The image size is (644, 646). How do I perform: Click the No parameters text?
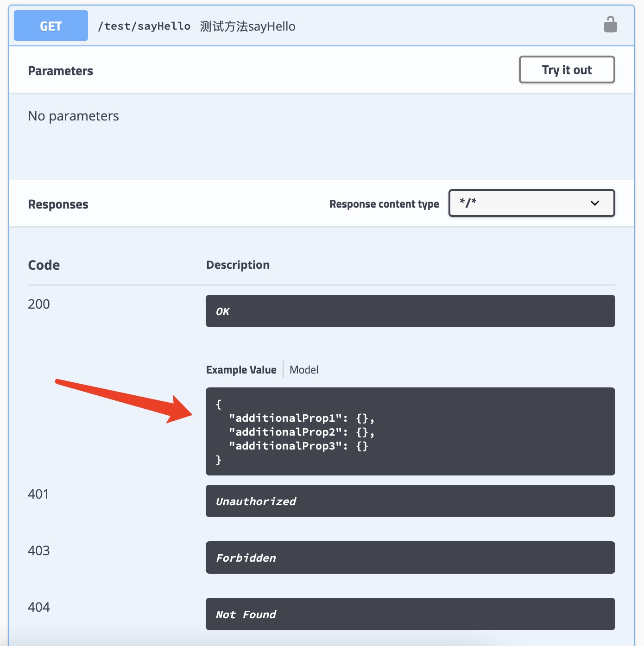74,116
